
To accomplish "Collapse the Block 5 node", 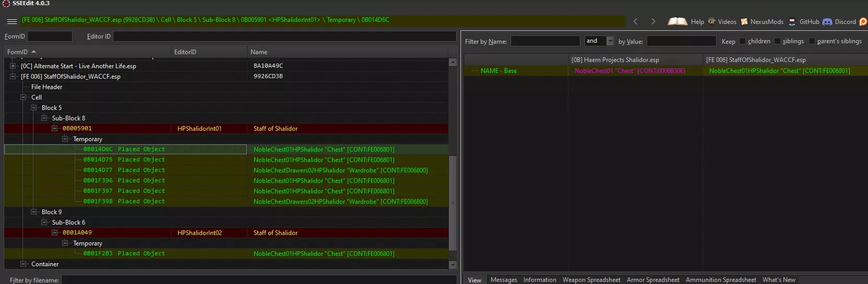I will point(34,108).
